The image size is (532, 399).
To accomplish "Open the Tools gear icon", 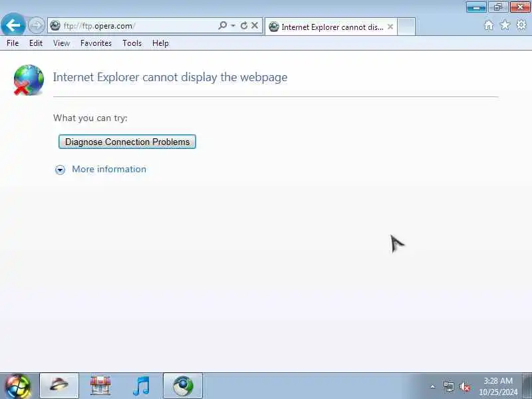I will (521, 25).
